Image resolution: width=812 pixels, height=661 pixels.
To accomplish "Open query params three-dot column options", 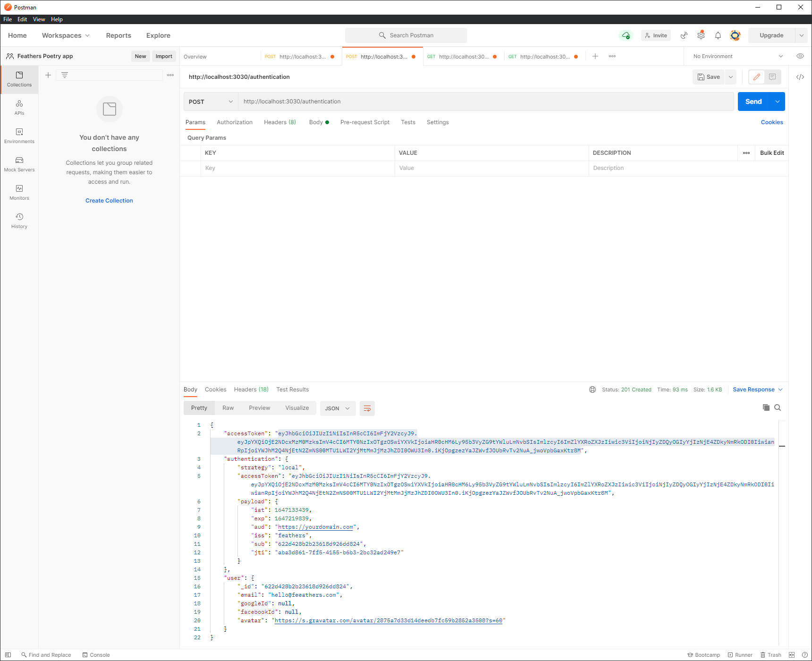I will pos(746,153).
